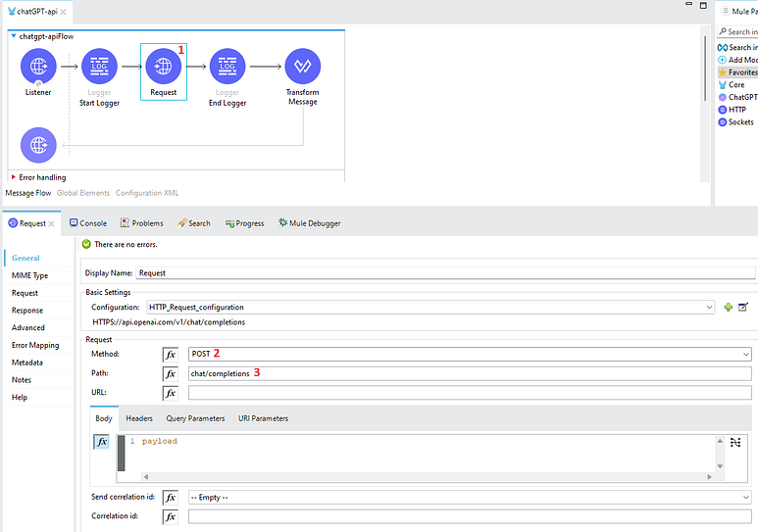
Task: Edit the HTTP Request configuration
Action: pos(743,307)
